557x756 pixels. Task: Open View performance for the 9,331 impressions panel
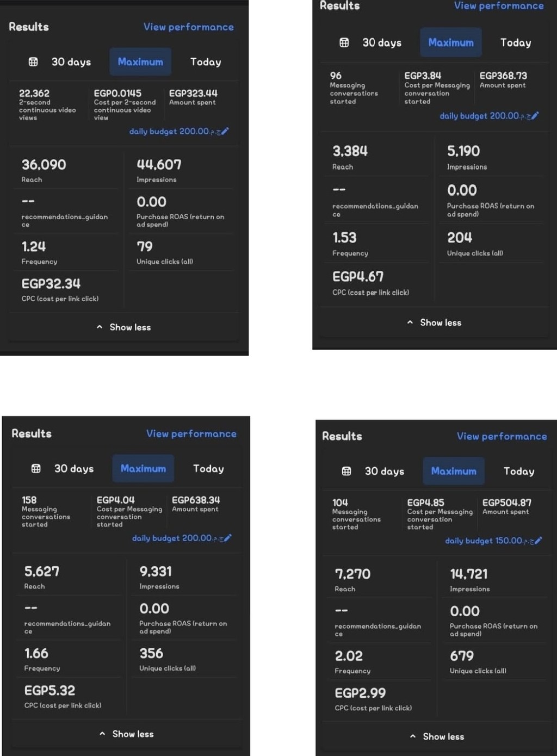(x=191, y=434)
